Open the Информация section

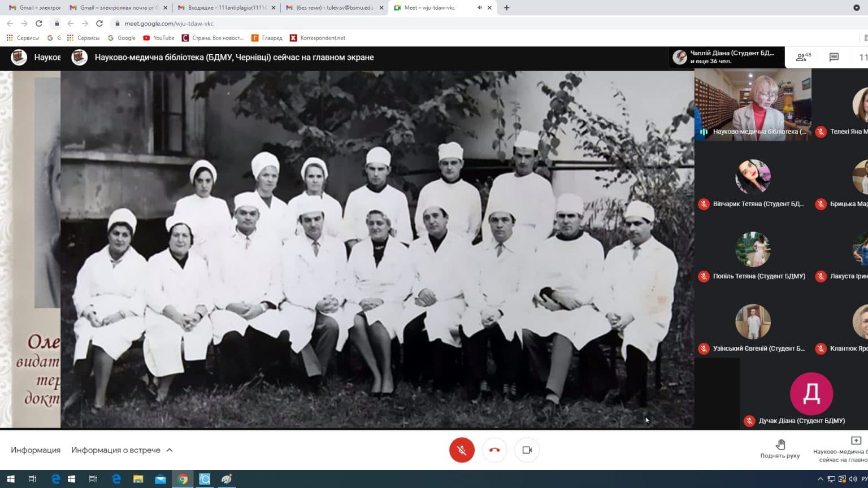coord(36,450)
